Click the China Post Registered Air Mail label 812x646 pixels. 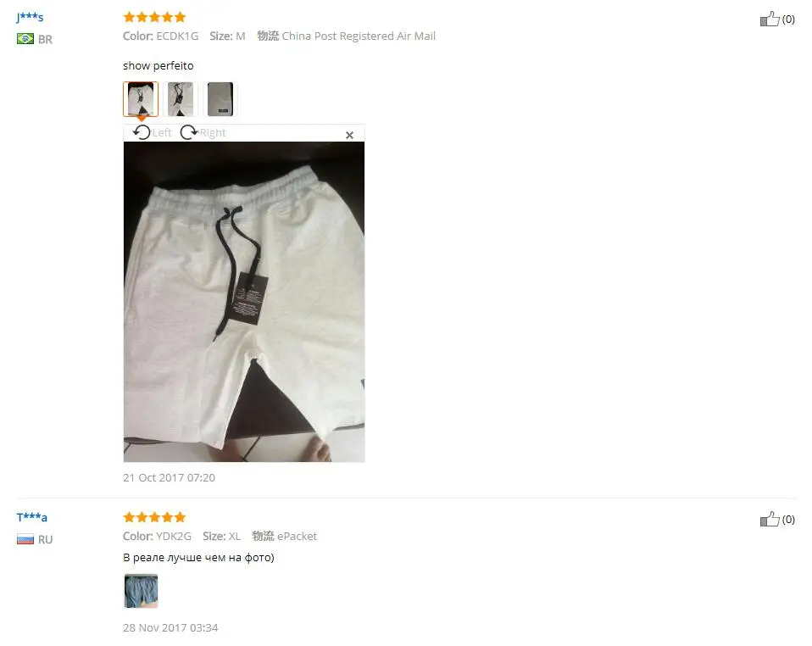click(x=359, y=36)
